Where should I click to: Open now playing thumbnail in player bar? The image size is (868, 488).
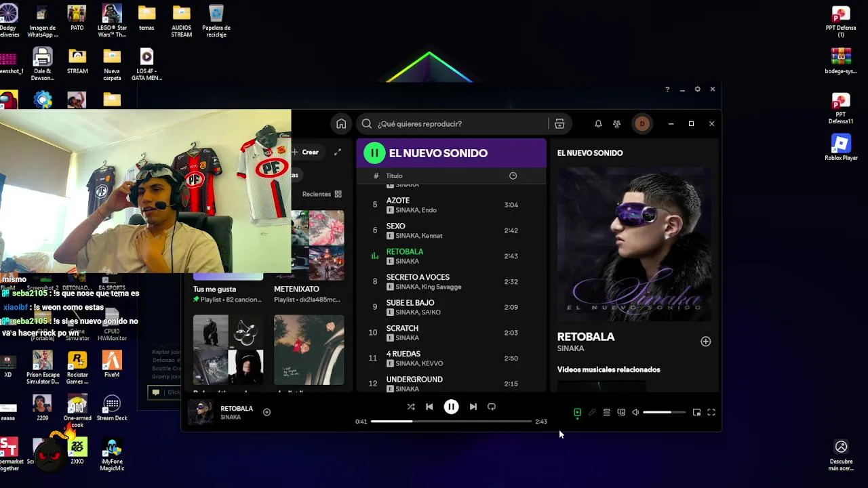point(201,412)
